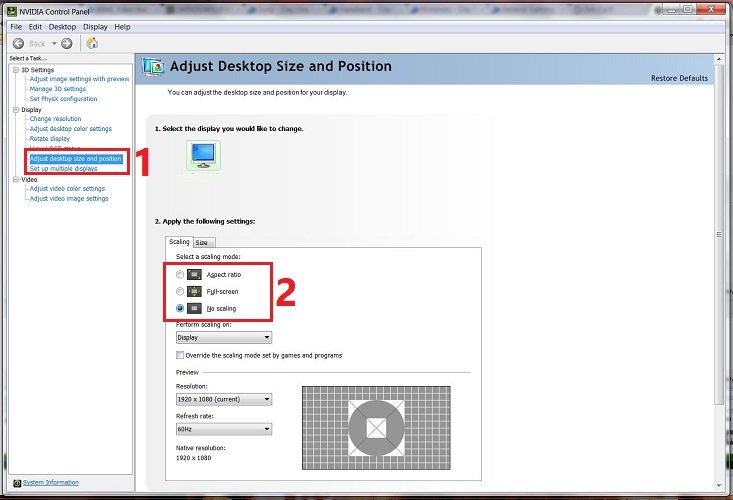Enable Override the scaling mode checkbox

(x=180, y=355)
